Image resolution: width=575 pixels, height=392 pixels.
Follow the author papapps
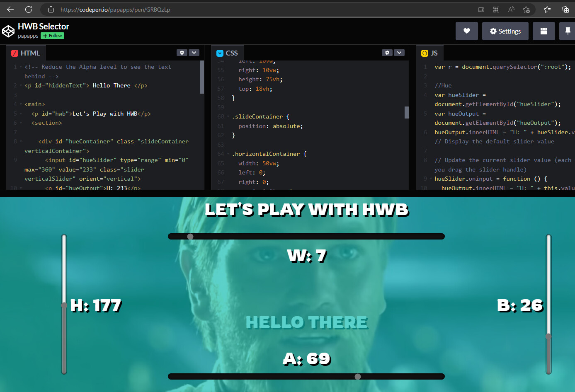[x=52, y=36]
